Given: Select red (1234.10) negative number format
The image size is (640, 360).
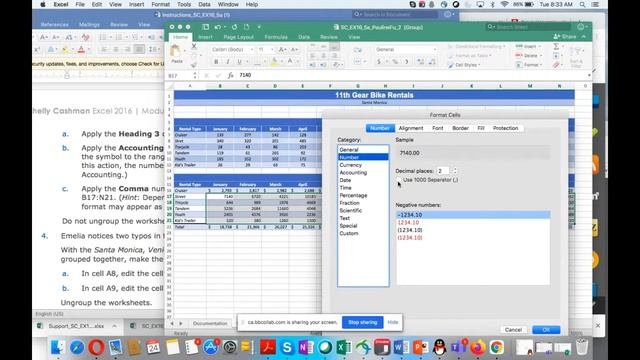Looking at the screenshot, I should coord(473,238).
